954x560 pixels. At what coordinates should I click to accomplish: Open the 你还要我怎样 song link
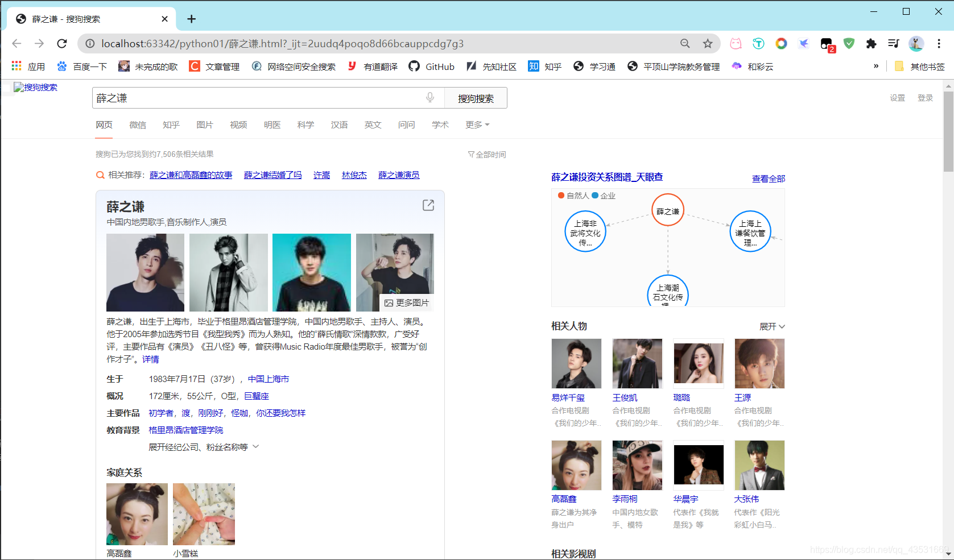[x=281, y=413]
